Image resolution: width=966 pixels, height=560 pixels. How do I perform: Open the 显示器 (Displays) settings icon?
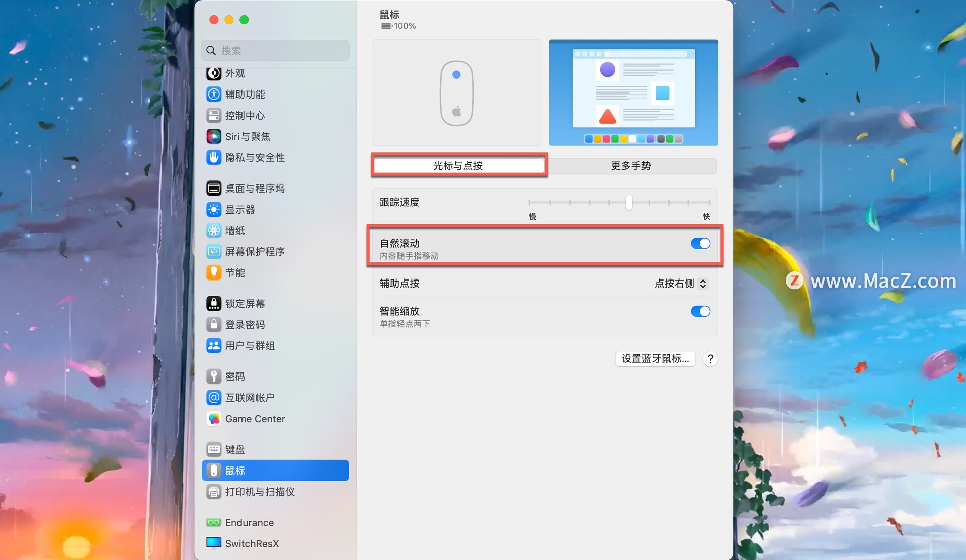pos(214,209)
